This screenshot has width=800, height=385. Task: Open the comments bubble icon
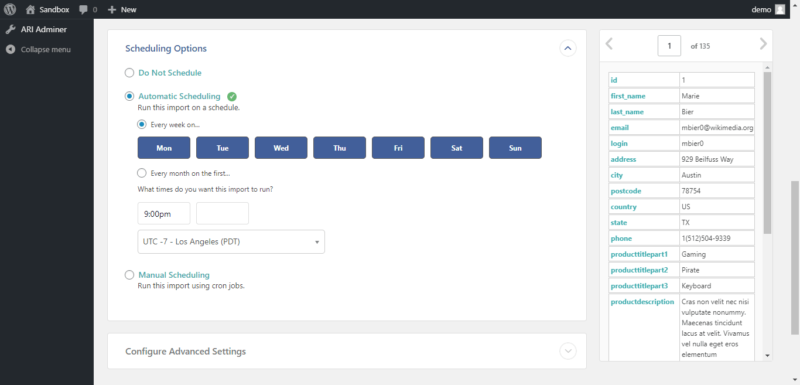pyautogui.click(x=84, y=10)
